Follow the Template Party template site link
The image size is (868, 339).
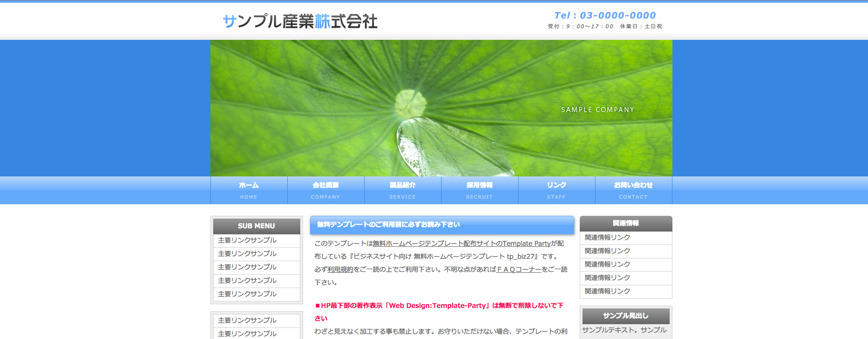coord(461,244)
